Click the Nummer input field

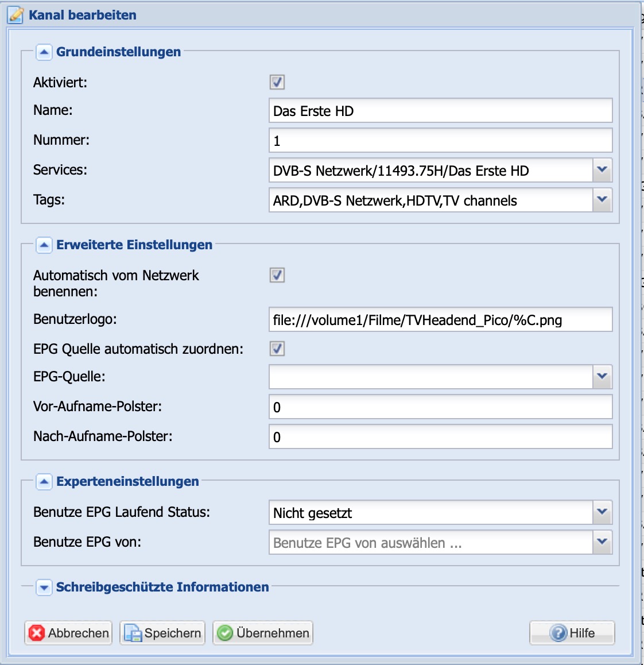click(x=440, y=140)
